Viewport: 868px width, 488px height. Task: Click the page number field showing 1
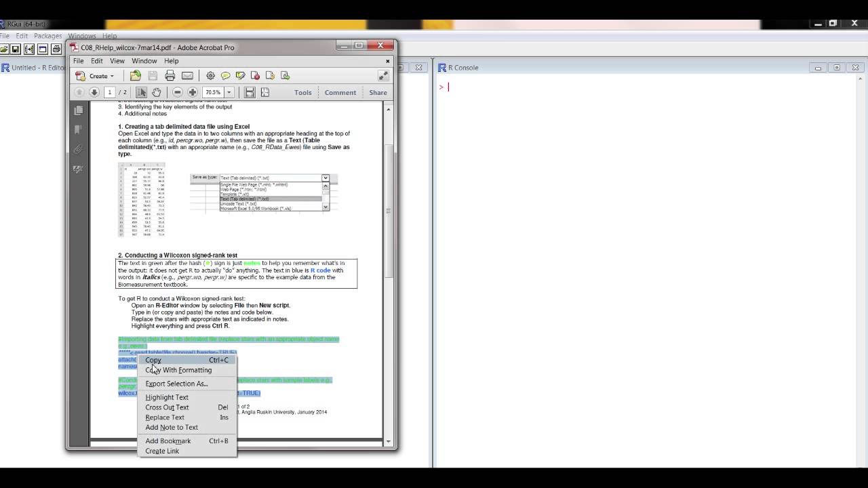(x=109, y=92)
